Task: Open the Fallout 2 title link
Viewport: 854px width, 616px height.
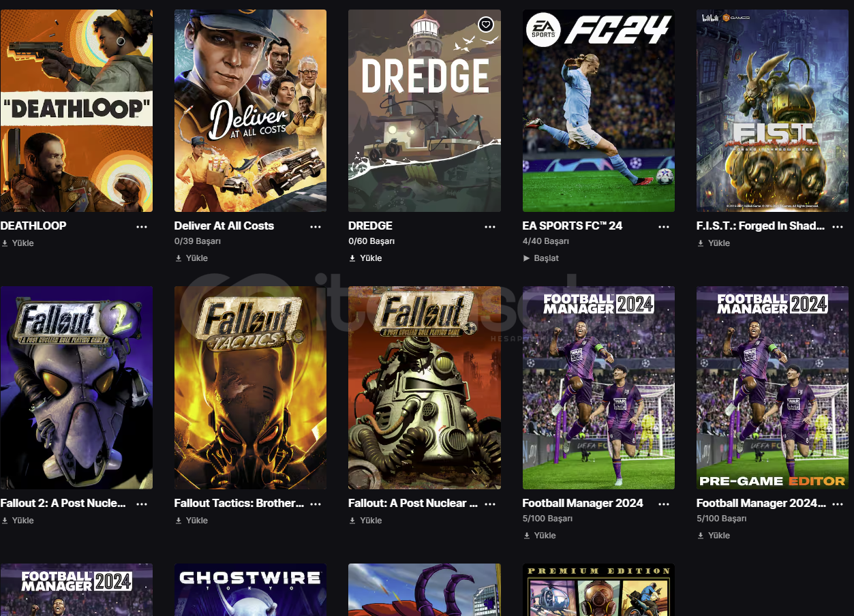Action: coord(63,503)
